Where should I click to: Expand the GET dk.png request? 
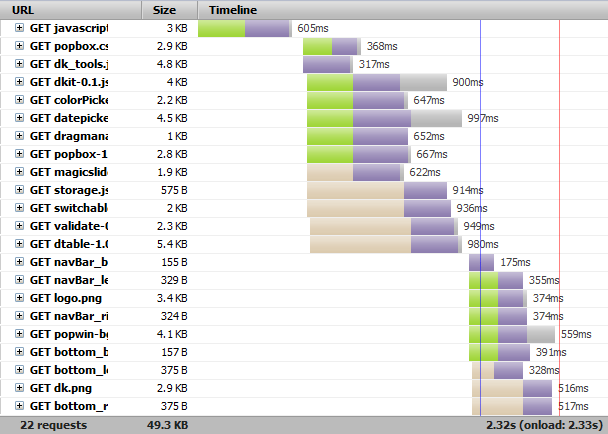coord(19,388)
